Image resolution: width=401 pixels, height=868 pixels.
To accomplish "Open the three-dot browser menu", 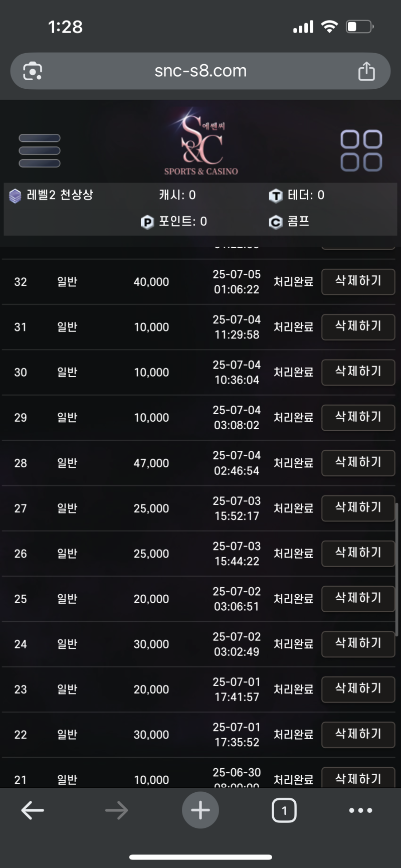I will (361, 810).
